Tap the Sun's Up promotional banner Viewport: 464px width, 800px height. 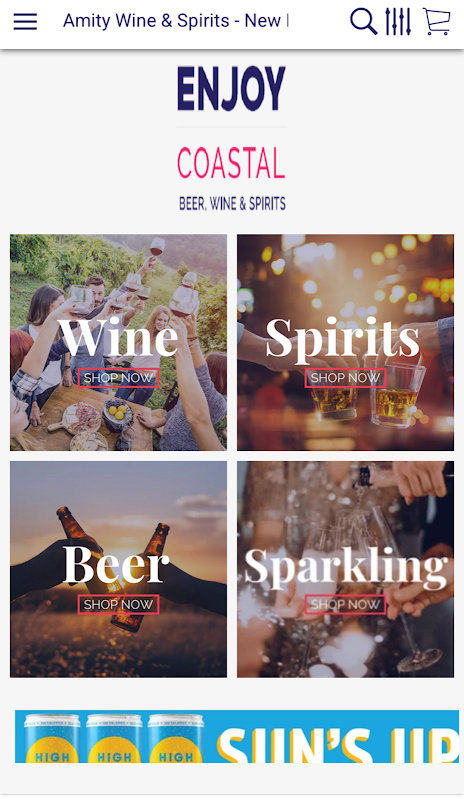coord(237,736)
